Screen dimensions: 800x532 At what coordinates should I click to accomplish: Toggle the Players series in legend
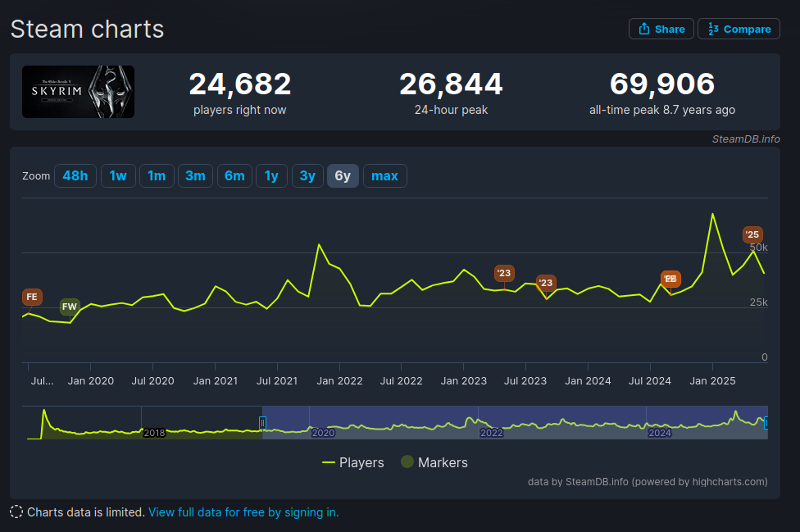(353, 462)
